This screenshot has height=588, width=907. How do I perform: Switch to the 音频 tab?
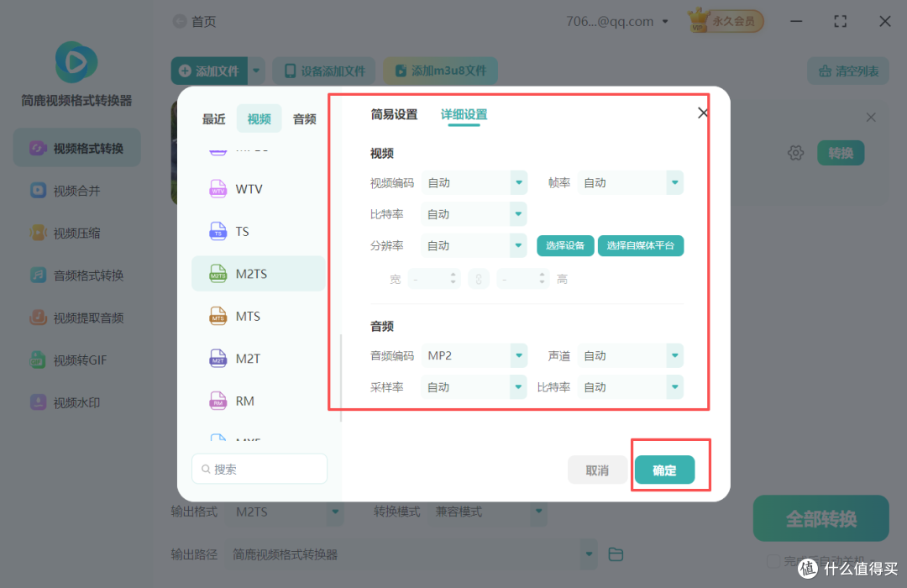click(x=304, y=118)
